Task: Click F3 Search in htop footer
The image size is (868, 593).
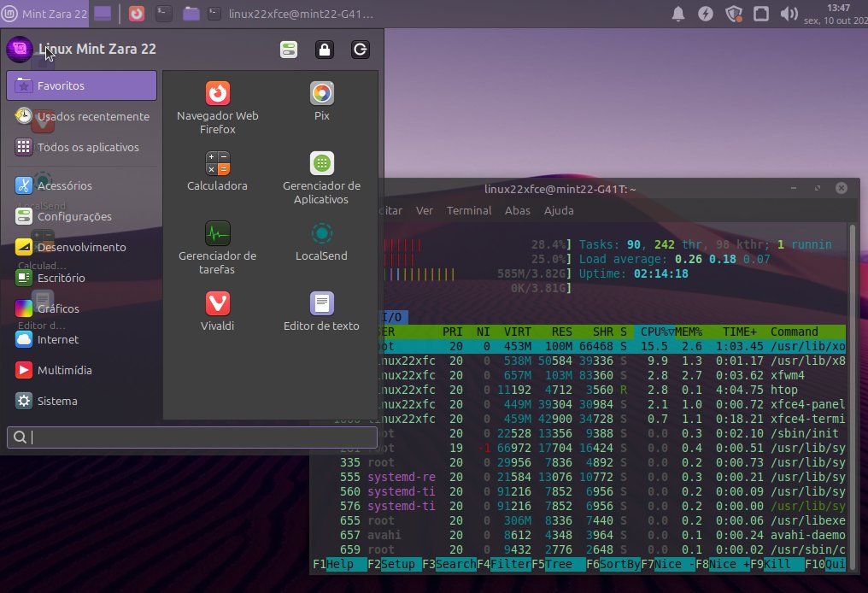Action: point(449,564)
